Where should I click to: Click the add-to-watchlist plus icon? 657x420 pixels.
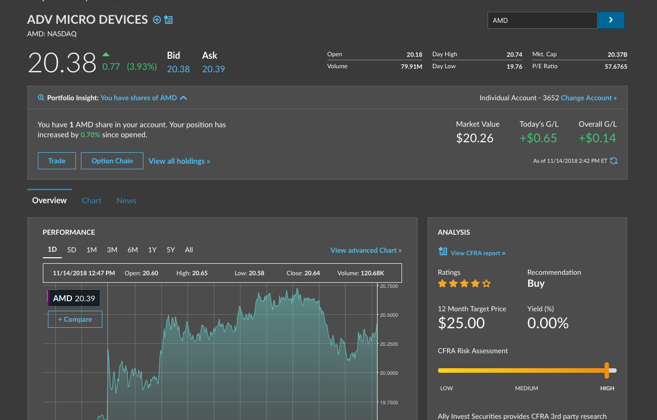pos(157,20)
